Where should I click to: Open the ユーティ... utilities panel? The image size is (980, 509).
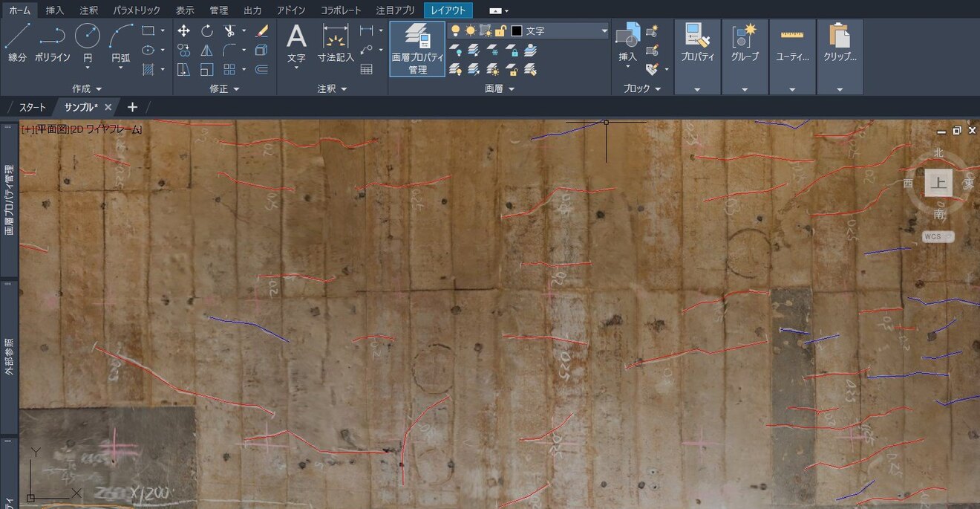pyautogui.click(x=792, y=56)
